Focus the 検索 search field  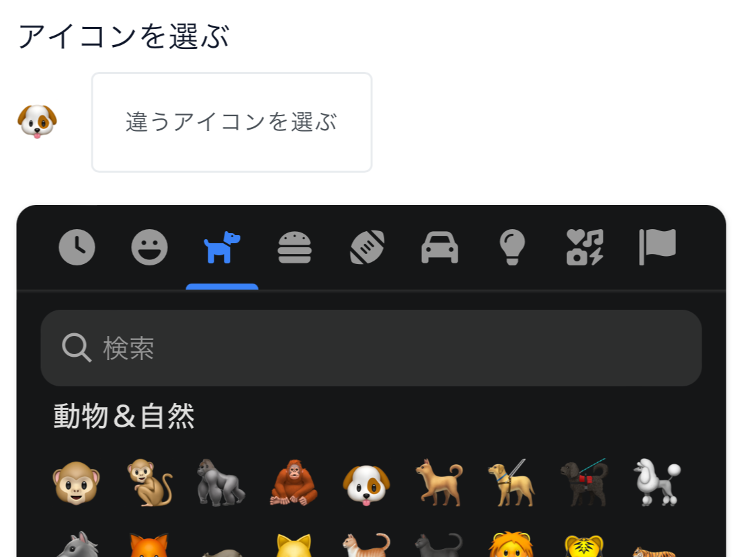371,347
